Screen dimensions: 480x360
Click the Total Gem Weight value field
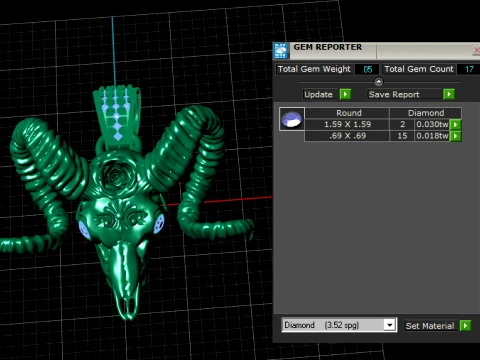[367, 69]
